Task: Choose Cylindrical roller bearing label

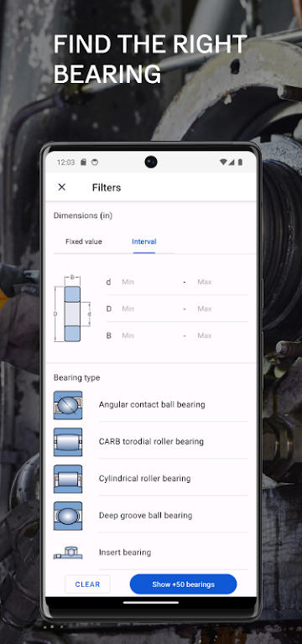Action: pos(144,479)
